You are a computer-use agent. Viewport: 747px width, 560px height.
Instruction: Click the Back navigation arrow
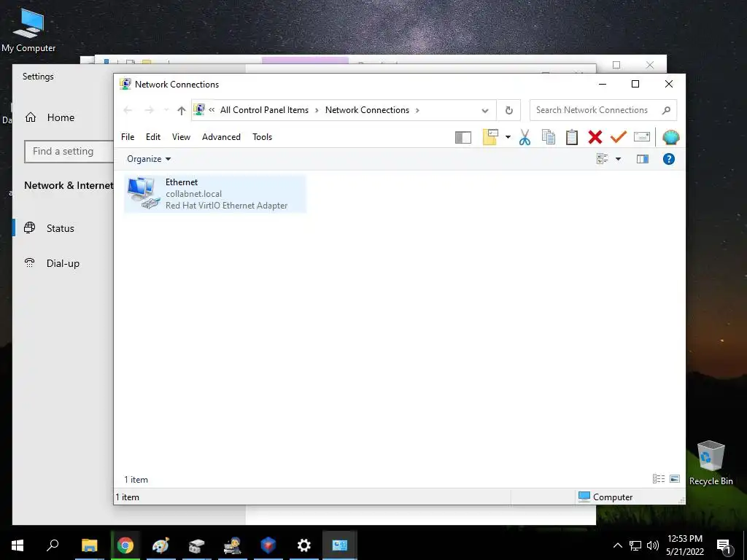(127, 111)
